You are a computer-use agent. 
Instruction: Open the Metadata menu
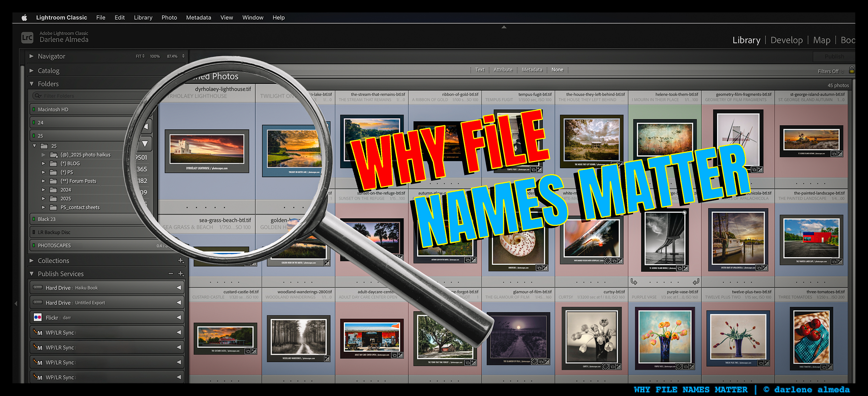click(199, 18)
